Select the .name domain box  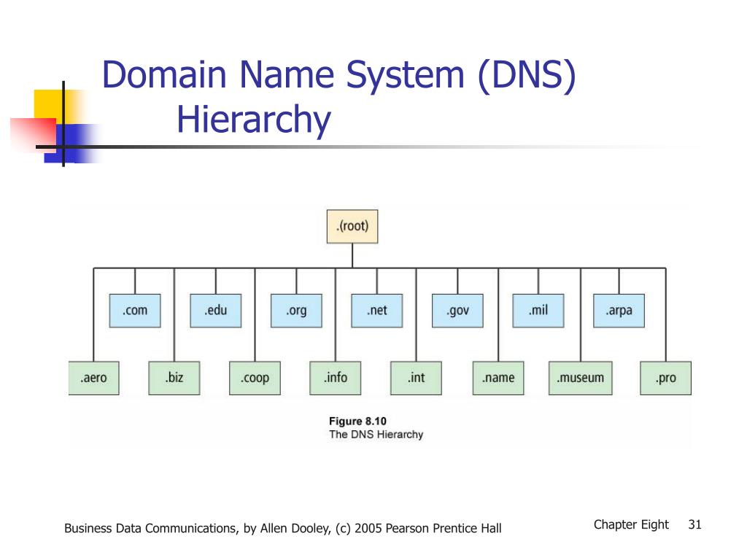click(x=498, y=378)
